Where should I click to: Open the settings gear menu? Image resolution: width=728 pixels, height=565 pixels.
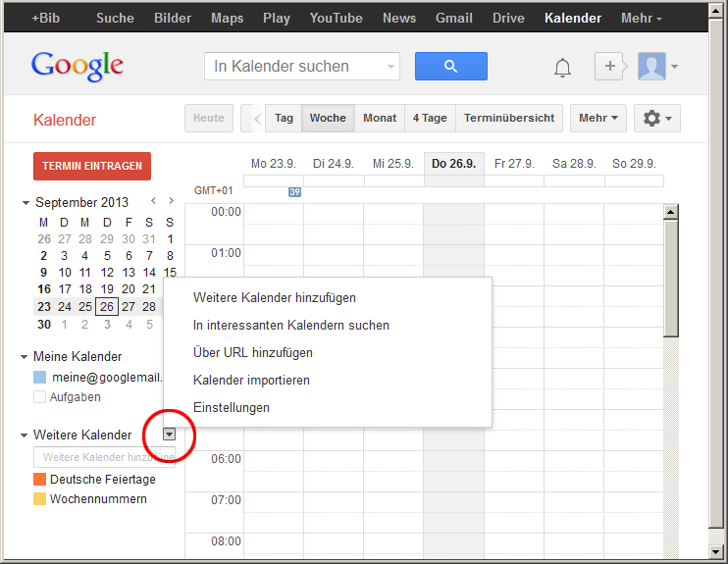pyautogui.click(x=656, y=118)
